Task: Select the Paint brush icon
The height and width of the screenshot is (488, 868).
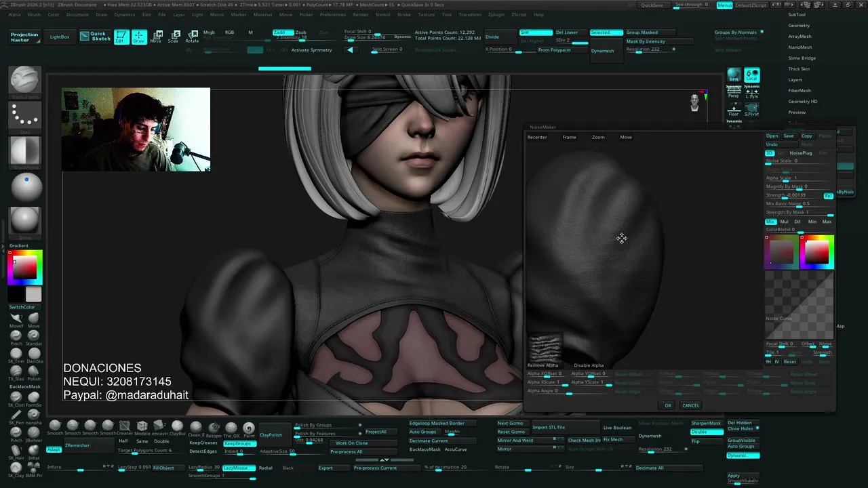Action: [249, 429]
